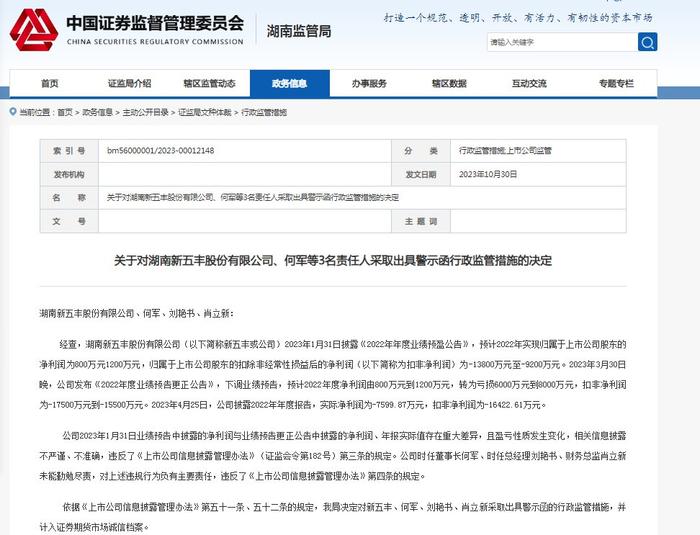Click the 文号 label cell
Viewport: 700px width, 535px height.
[69, 221]
